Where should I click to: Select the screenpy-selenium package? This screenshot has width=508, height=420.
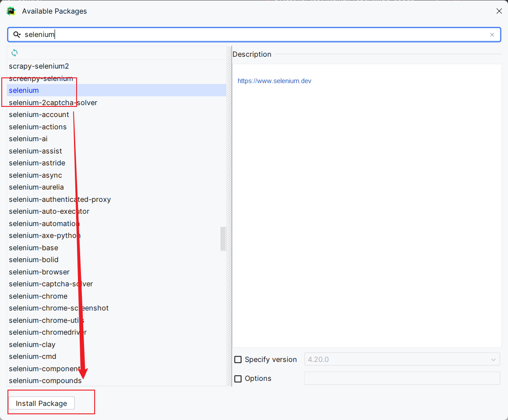(x=117, y=78)
